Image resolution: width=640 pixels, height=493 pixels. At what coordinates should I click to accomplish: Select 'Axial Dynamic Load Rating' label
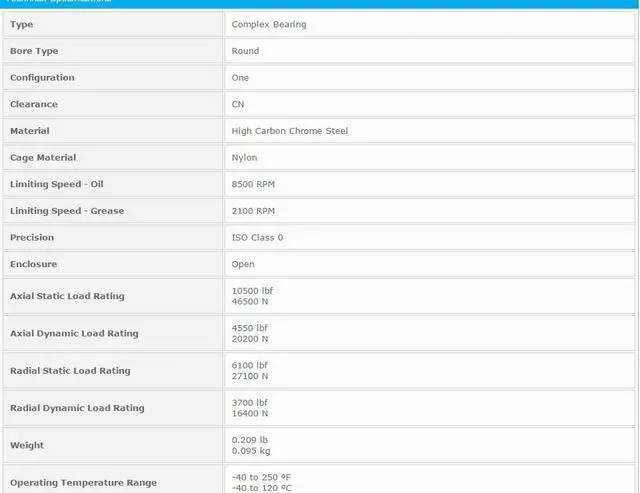74,333
